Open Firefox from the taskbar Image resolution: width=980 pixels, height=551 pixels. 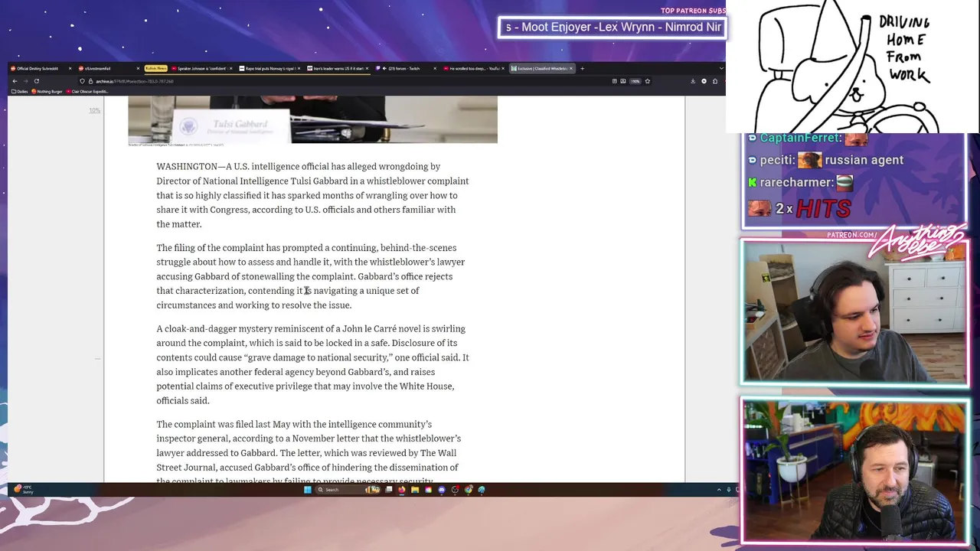pyautogui.click(x=402, y=490)
